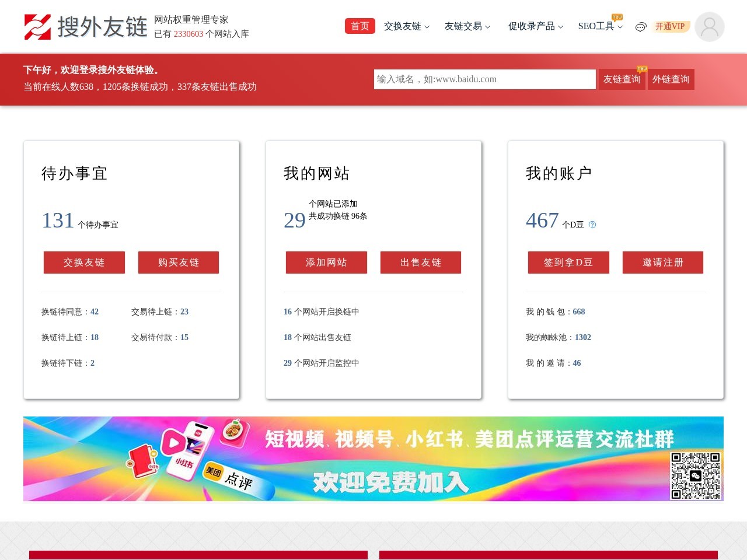
Task: Click the domain search input field
Action: 484,79
